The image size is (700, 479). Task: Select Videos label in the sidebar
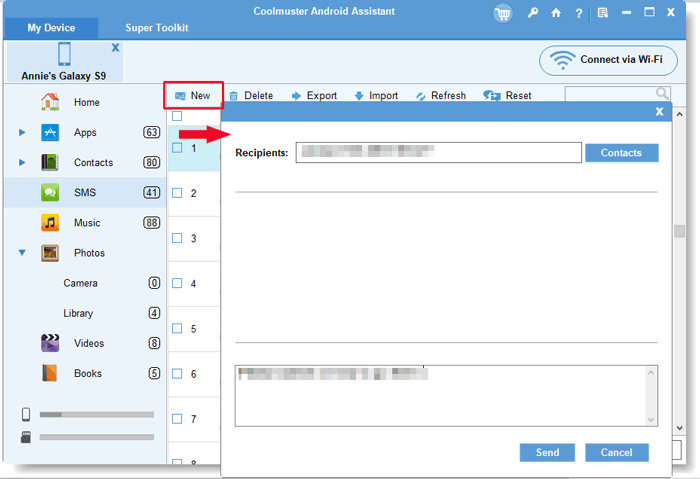point(89,343)
